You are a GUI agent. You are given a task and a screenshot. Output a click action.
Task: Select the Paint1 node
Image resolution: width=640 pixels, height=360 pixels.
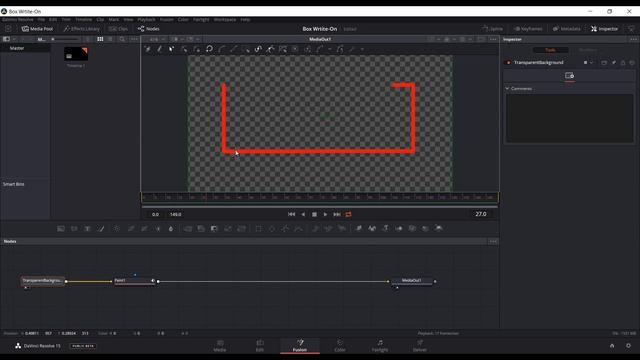point(134,281)
